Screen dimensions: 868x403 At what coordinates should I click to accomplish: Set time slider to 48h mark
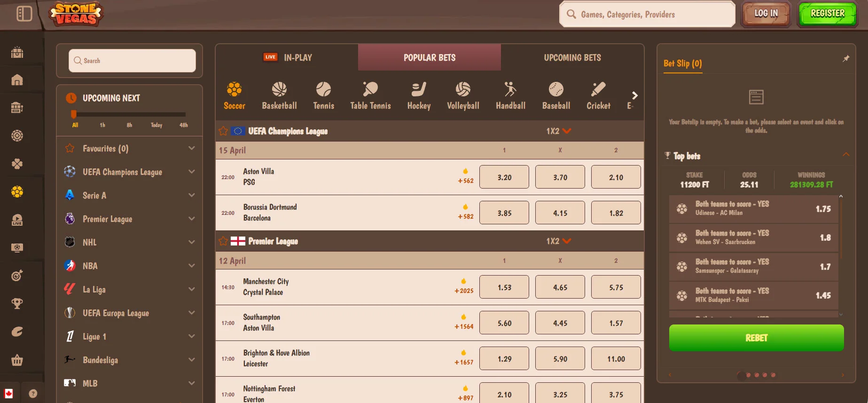tap(183, 125)
